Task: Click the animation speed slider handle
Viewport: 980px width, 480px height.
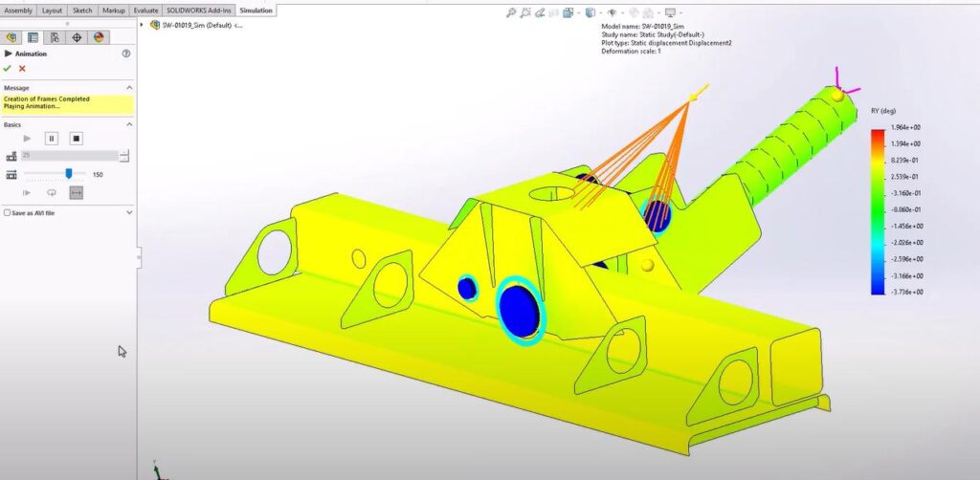Action: [x=69, y=173]
